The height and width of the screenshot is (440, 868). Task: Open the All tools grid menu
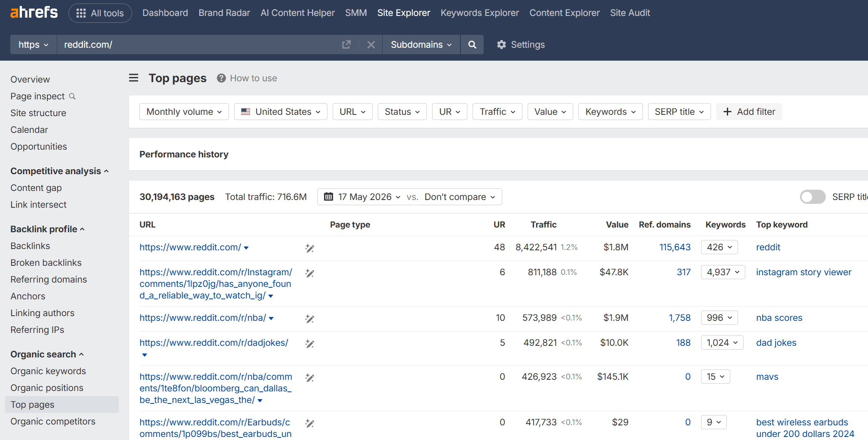pos(100,13)
